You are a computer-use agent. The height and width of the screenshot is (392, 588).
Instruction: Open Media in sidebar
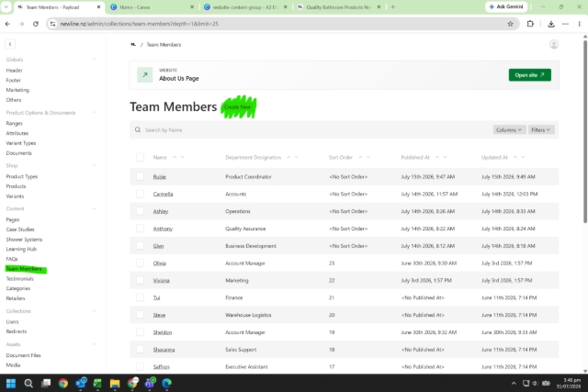(x=13, y=364)
